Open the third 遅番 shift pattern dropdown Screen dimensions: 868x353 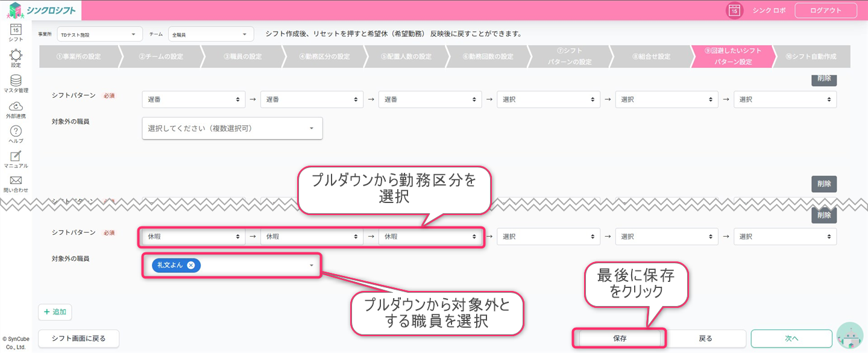coord(430,99)
